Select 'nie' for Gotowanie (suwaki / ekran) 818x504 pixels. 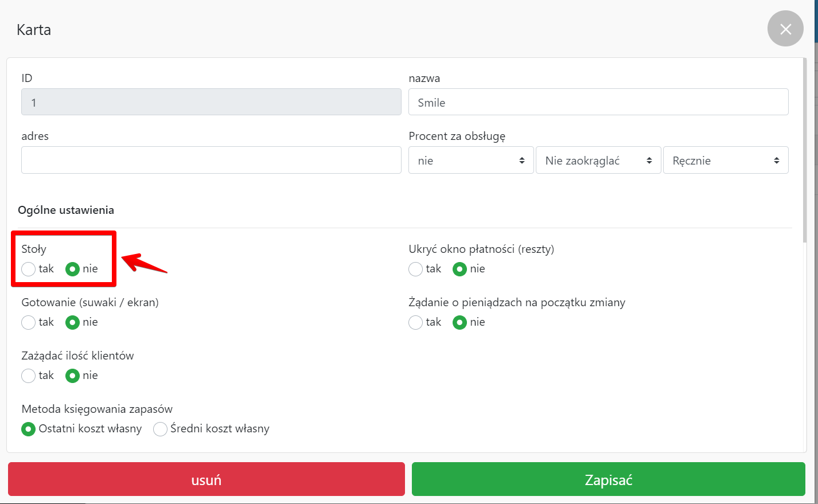click(x=72, y=322)
